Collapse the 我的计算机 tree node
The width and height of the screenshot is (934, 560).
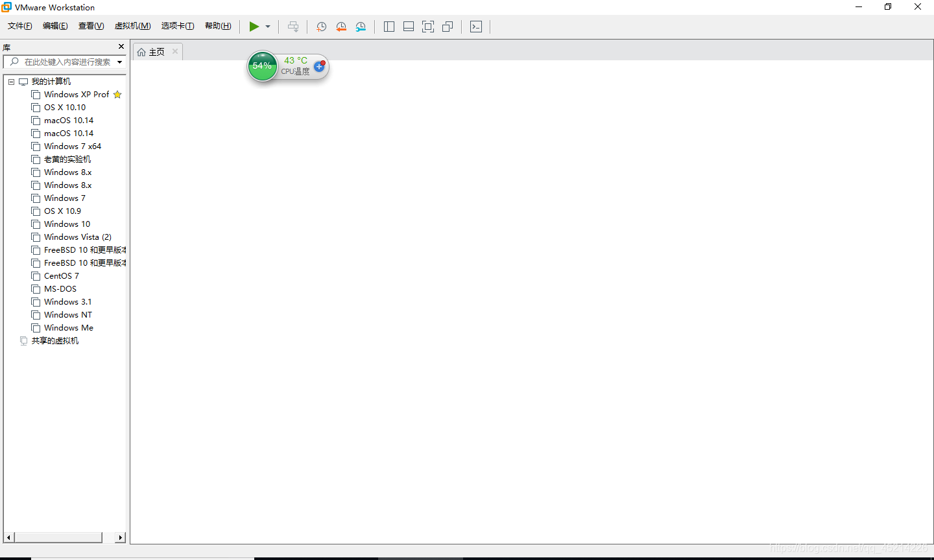[x=11, y=82]
